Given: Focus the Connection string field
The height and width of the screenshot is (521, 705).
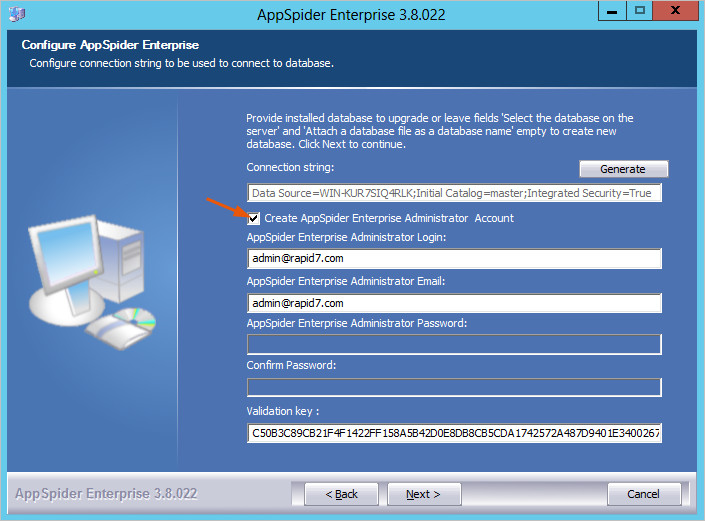Looking at the screenshot, I should pos(454,194).
